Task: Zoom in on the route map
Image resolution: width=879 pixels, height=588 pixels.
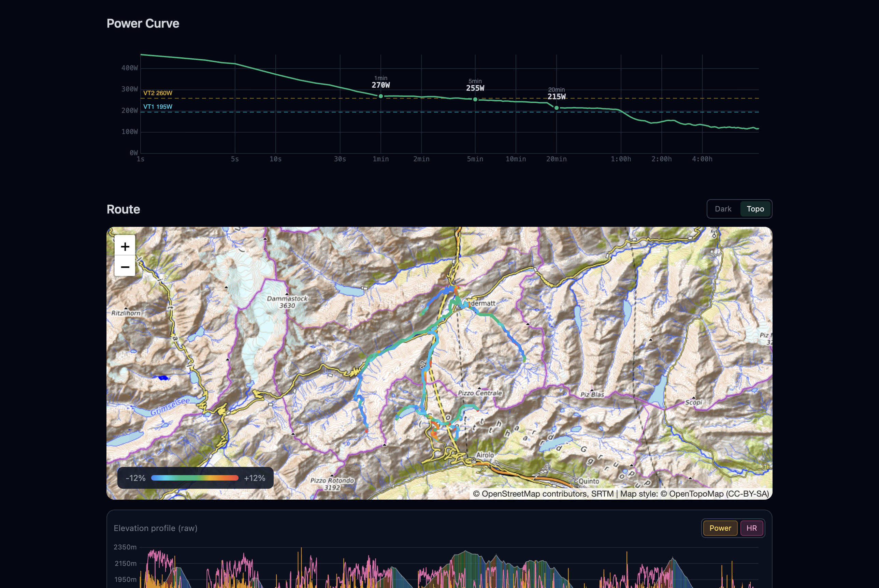Action: pyautogui.click(x=125, y=246)
